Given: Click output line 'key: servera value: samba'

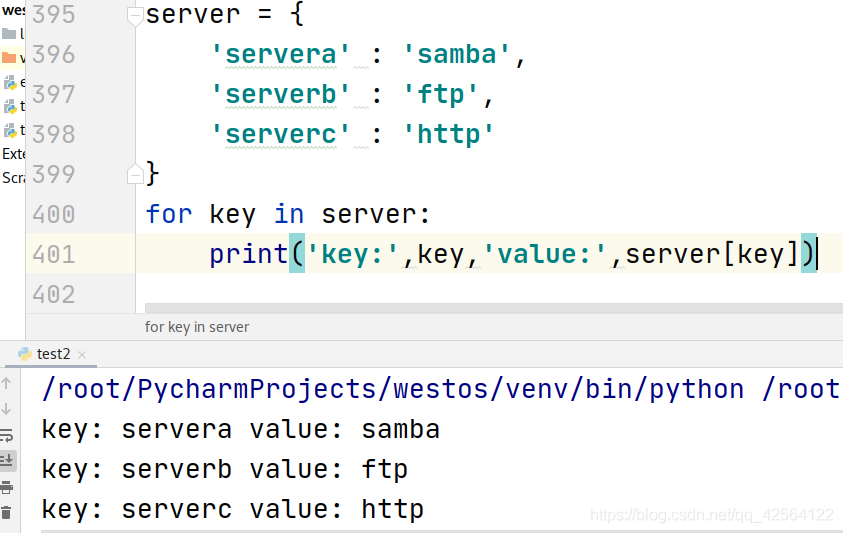Looking at the screenshot, I should click(x=240, y=430).
